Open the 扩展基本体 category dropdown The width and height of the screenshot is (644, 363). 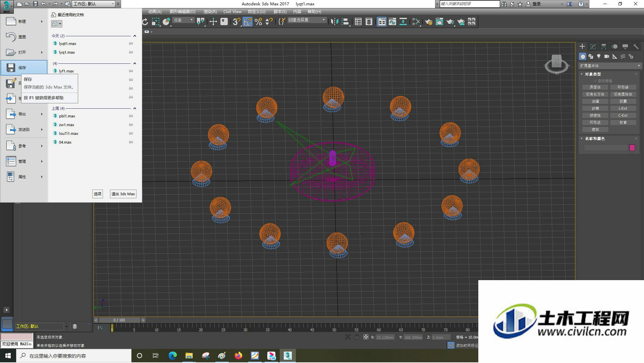point(610,66)
